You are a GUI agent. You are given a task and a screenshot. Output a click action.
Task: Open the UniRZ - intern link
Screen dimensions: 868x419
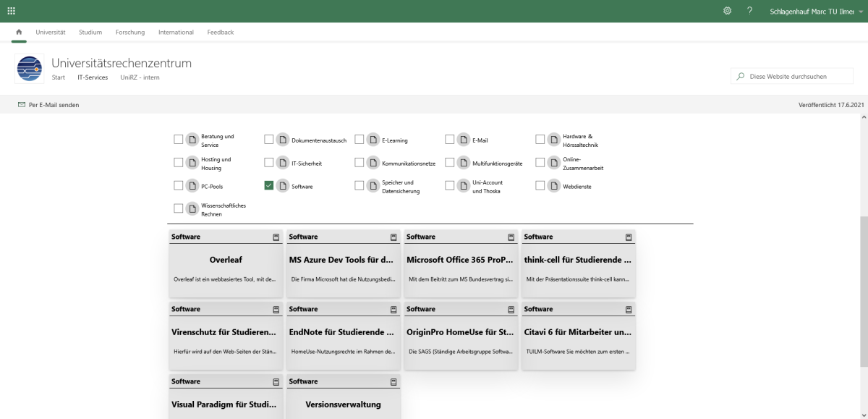(x=140, y=77)
